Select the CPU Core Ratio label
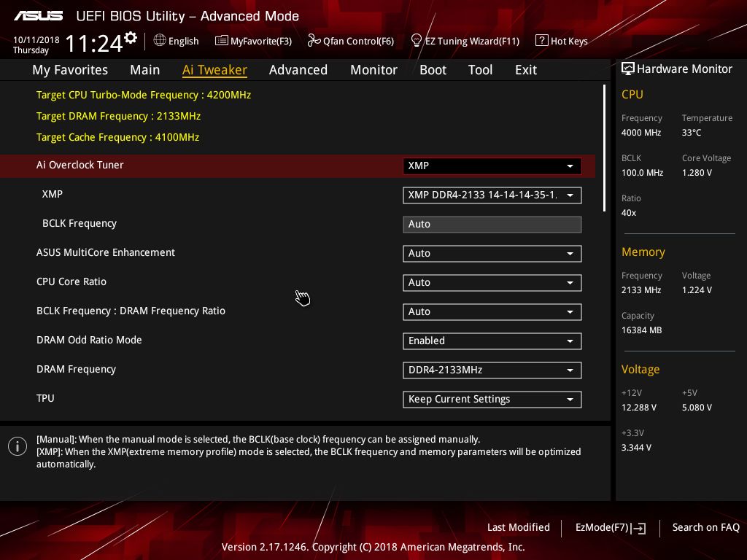Screen dimensions: 747x560 point(71,282)
